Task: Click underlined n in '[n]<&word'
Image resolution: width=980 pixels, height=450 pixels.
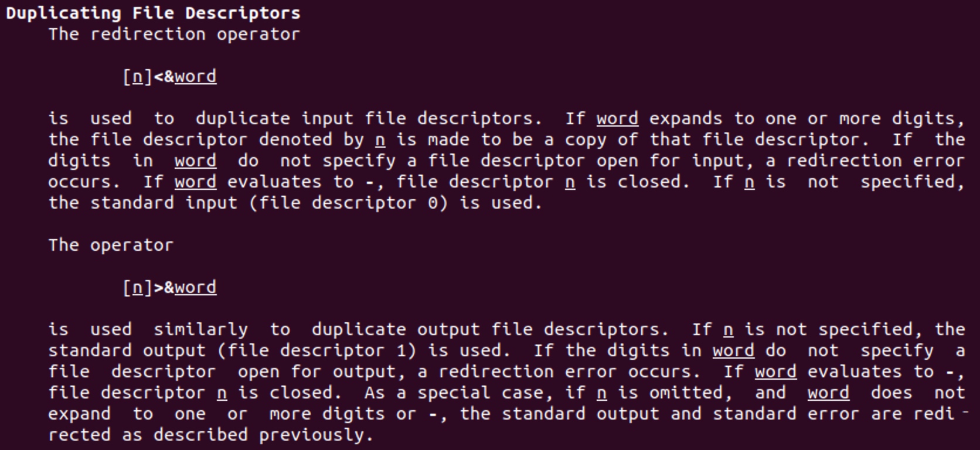Action: click(x=137, y=77)
